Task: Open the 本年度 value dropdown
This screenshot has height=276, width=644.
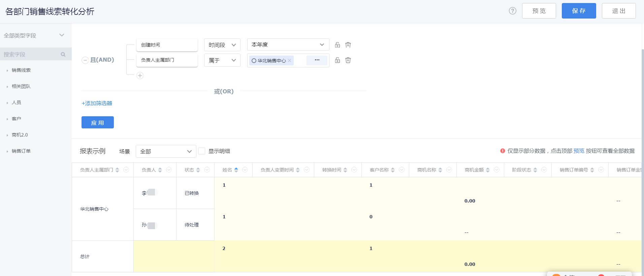Action: click(x=288, y=44)
